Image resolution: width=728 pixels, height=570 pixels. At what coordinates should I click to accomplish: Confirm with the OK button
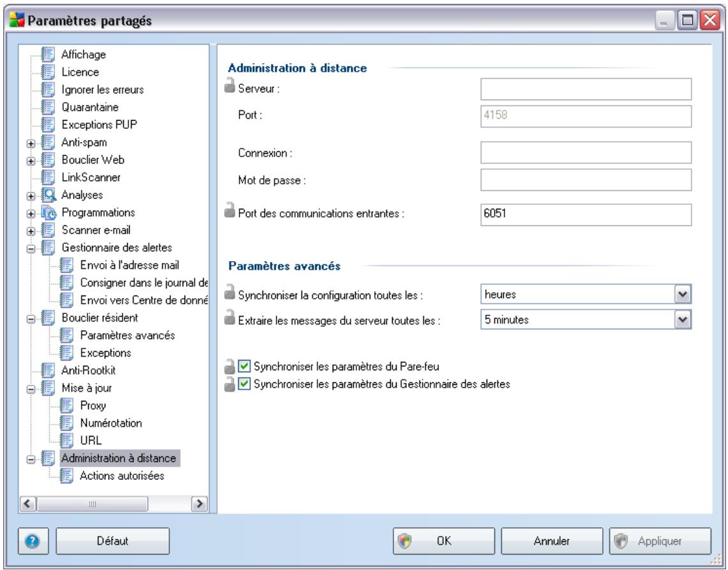444,541
